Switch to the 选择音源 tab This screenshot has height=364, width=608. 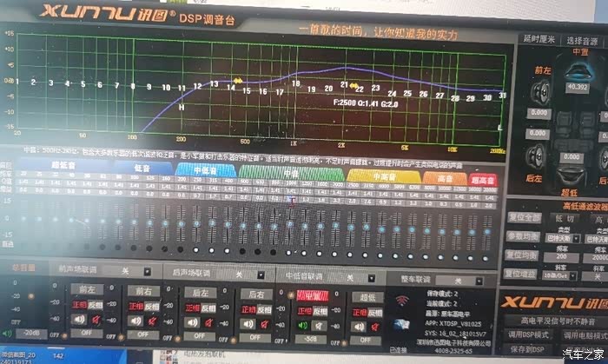pos(582,41)
